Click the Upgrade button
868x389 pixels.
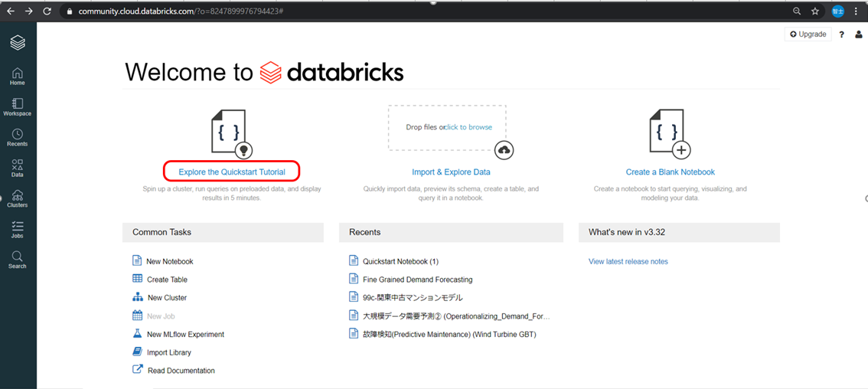pyautogui.click(x=808, y=34)
